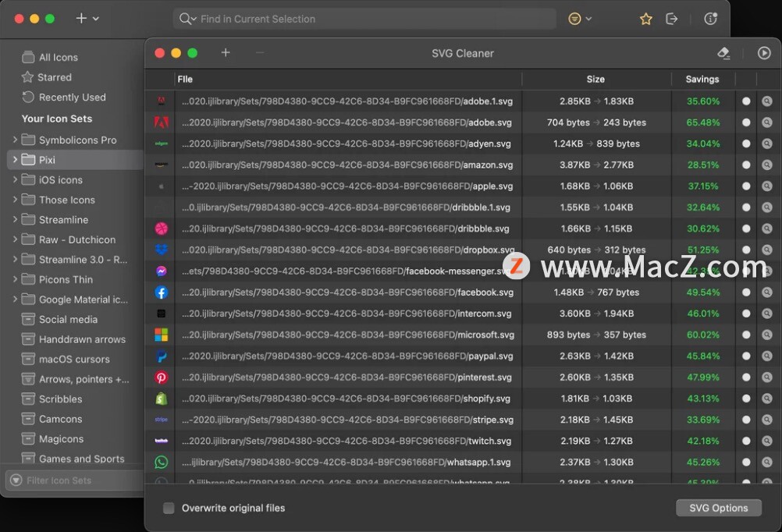Click the magnifier reveal icon for microsoft.svg
Image resolution: width=782 pixels, height=532 pixels.
click(766, 335)
